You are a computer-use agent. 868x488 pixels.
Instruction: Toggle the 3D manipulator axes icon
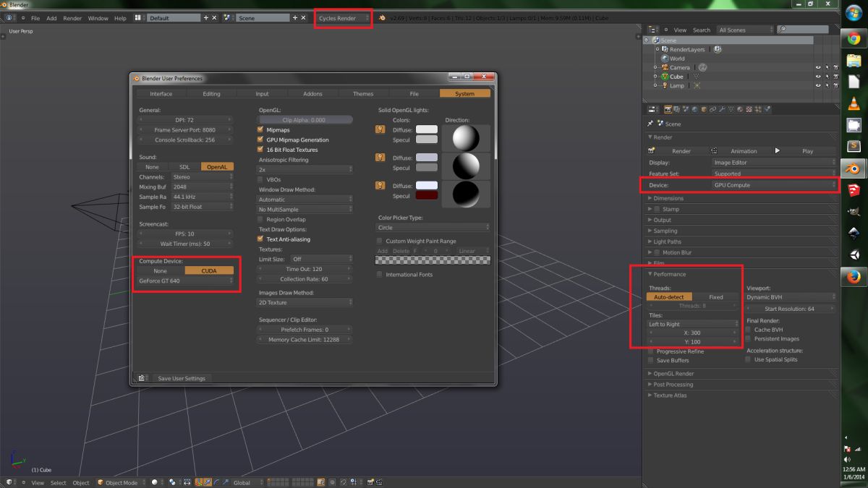tap(198, 482)
